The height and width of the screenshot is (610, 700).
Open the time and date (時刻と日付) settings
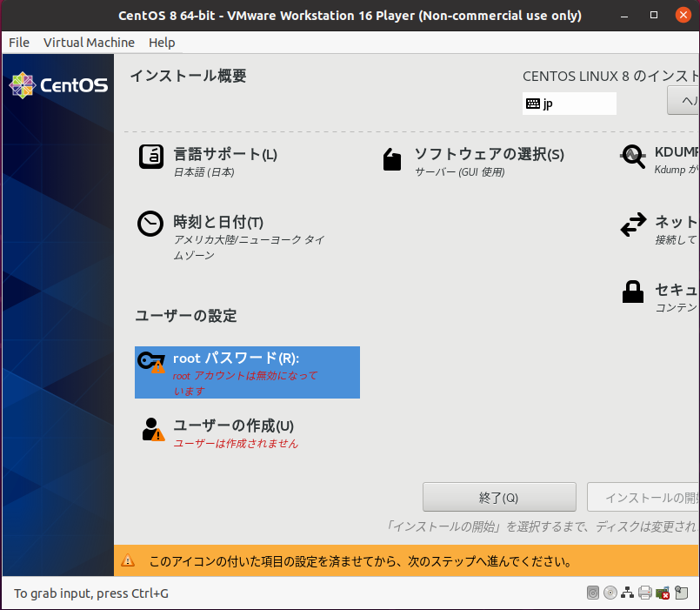(217, 223)
